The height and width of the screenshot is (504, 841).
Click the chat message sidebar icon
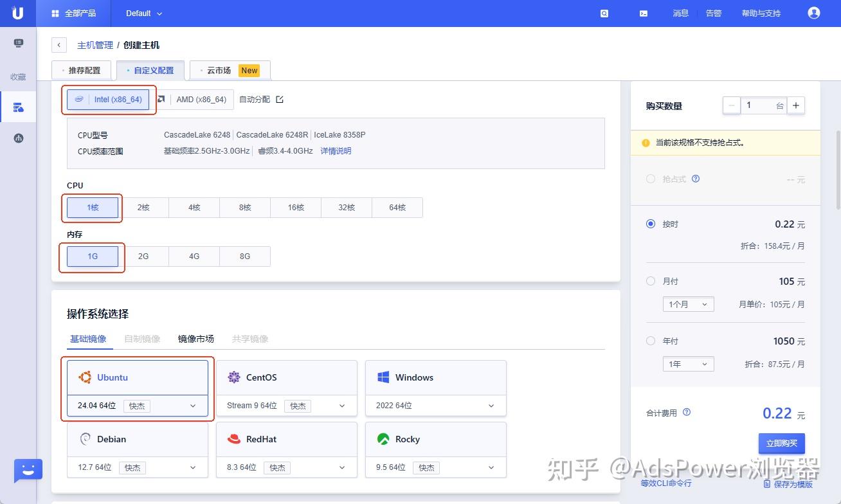pos(18,43)
